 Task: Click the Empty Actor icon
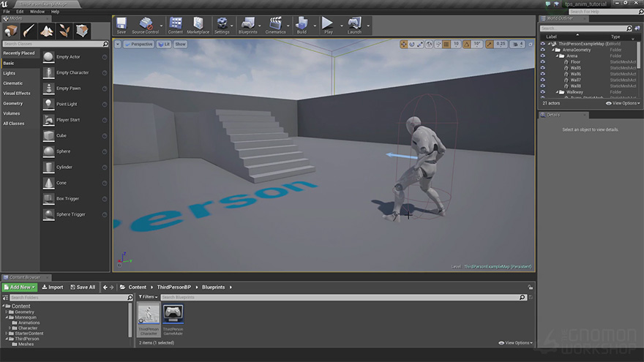(48, 57)
